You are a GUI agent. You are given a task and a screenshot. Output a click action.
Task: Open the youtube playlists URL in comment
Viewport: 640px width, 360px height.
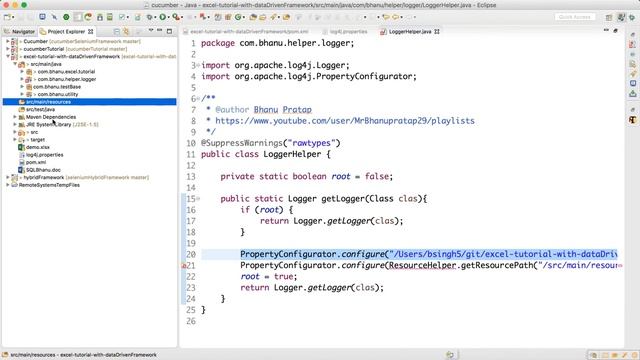click(345, 121)
